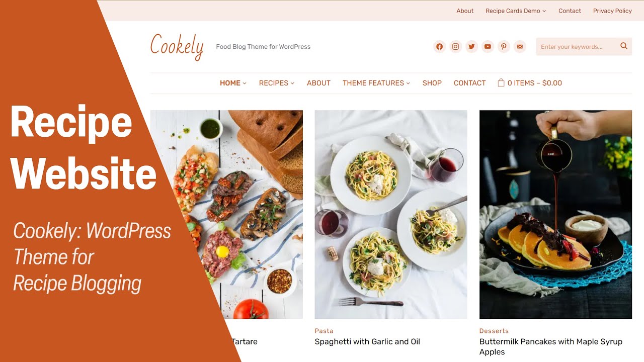Expand the Recipe Cards Demo dropdown
Image resolution: width=644 pixels, height=362 pixels.
[x=516, y=11]
